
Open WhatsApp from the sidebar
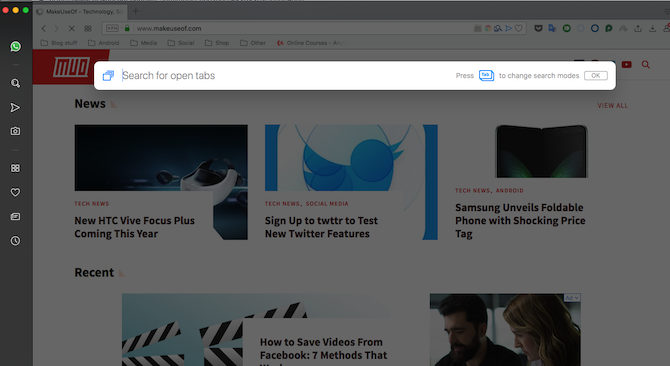click(x=15, y=46)
